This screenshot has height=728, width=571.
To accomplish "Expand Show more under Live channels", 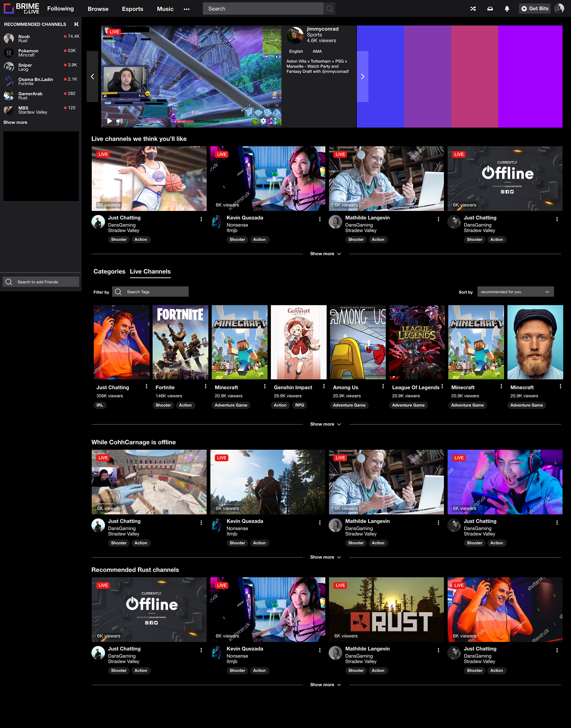I will 325,254.
